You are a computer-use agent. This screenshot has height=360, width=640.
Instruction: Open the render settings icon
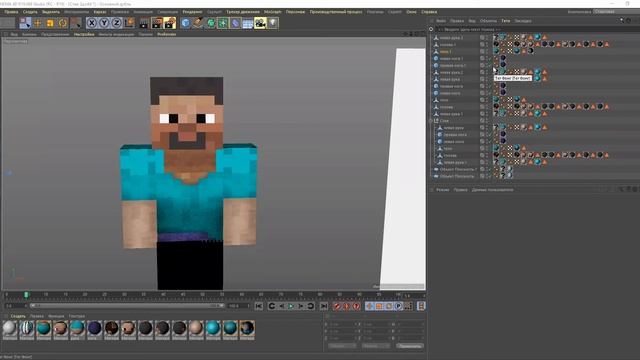(170, 23)
